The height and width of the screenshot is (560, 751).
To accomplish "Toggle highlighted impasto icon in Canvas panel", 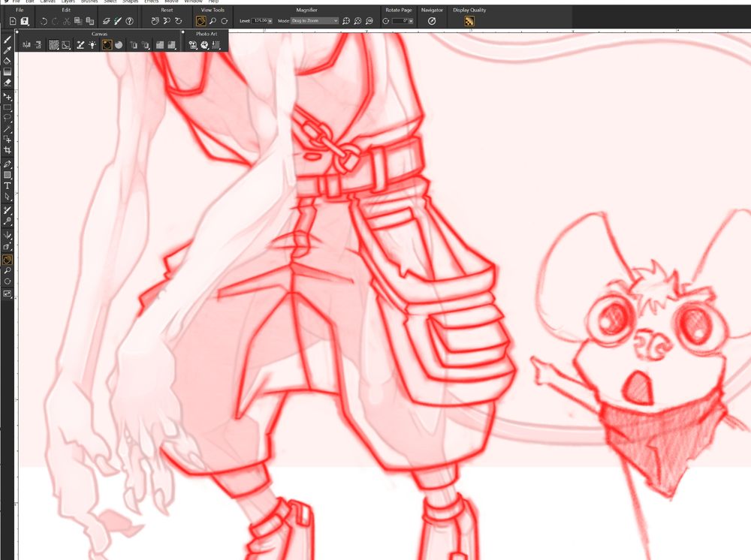I will (107, 45).
